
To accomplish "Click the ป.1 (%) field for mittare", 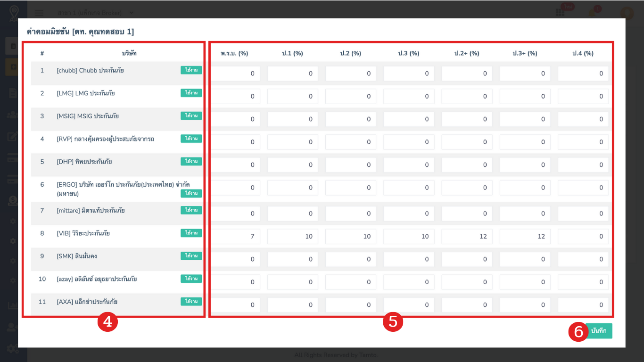I will [x=292, y=214].
